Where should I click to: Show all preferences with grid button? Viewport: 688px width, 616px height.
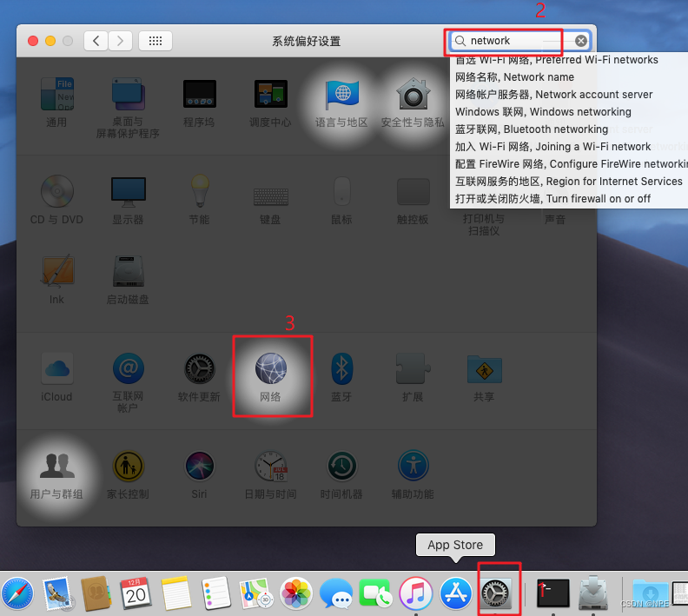(155, 41)
